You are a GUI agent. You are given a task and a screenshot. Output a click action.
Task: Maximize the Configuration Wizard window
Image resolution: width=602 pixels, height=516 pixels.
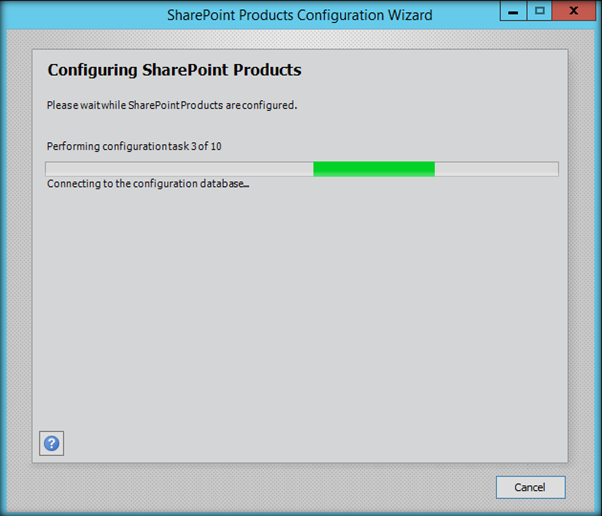pos(539,11)
